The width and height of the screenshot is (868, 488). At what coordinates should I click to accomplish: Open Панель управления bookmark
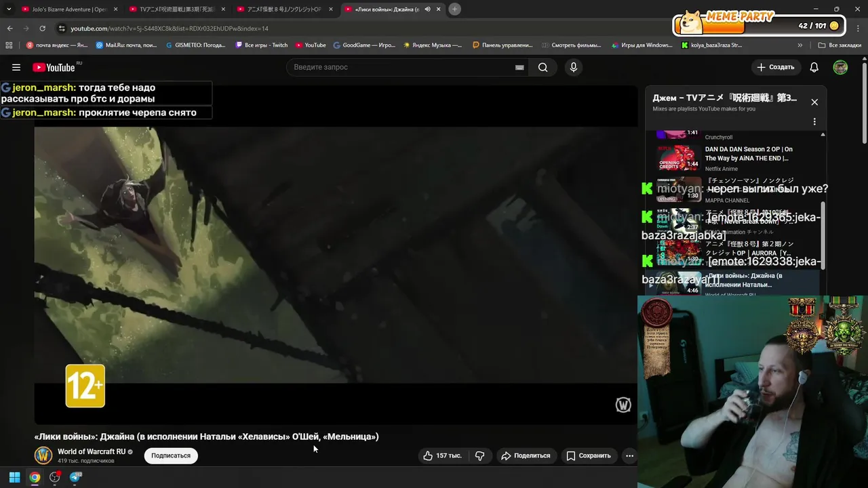(502, 45)
